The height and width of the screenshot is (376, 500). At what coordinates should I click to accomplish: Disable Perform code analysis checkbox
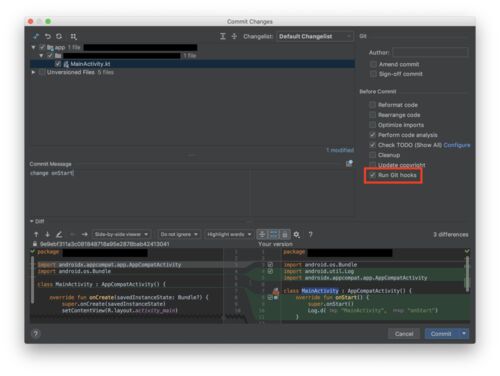point(372,135)
